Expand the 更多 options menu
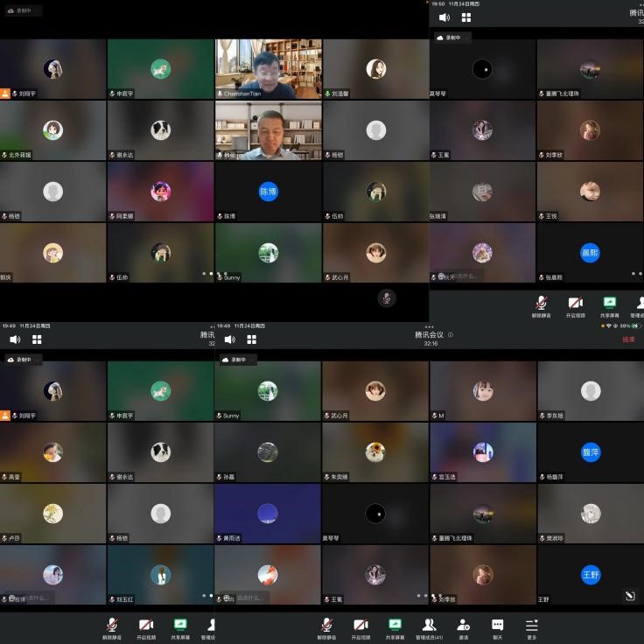This screenshot has width=644, height=644. click(x=531, y=625)
